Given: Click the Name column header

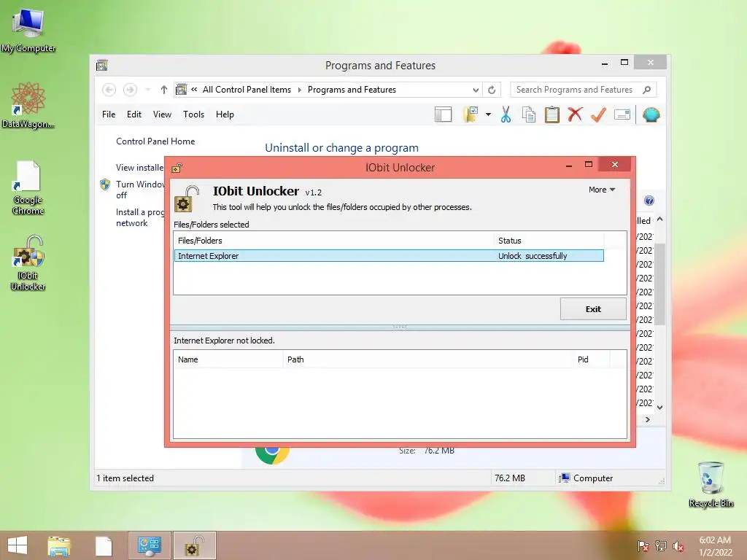Looking at the screenshot, I should [x=228, y=359].
